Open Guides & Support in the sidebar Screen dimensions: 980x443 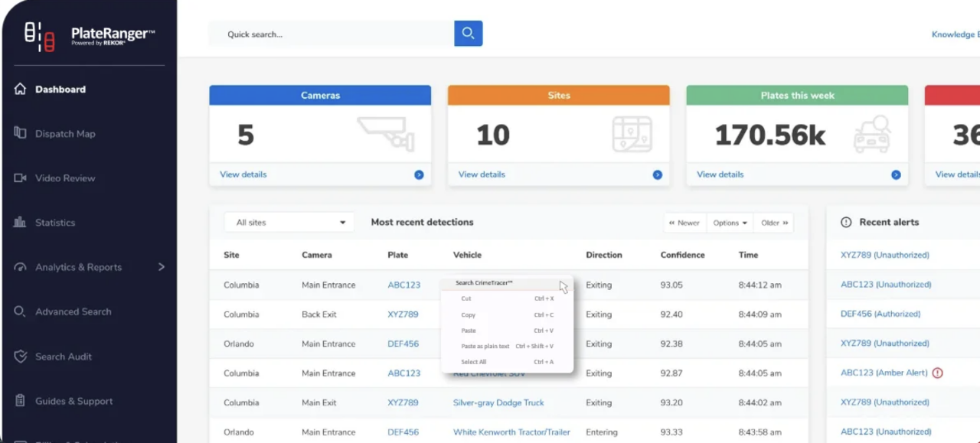73,401
